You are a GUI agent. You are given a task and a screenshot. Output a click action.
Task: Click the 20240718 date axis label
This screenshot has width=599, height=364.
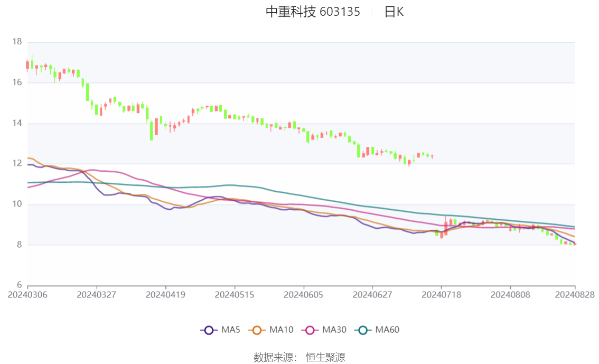[x=441, y=295]
